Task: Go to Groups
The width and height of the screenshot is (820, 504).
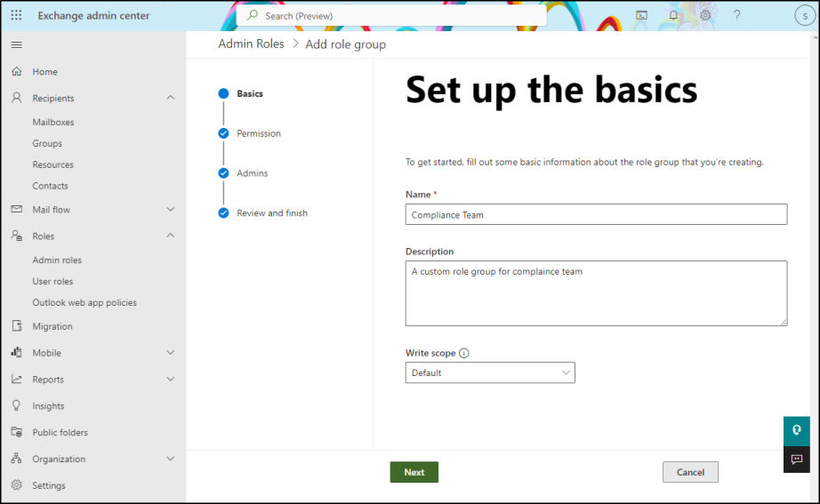Action: 47,143
